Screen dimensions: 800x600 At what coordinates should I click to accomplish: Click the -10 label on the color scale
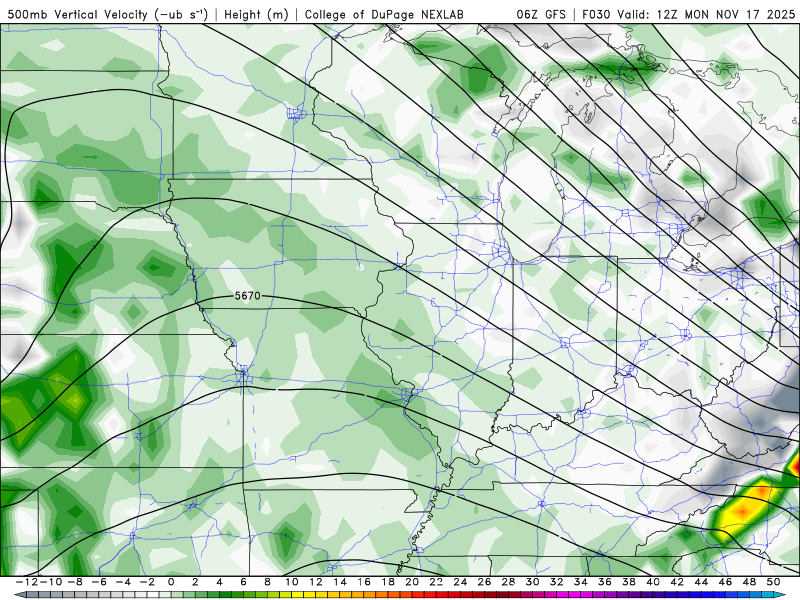coord(50,582)
